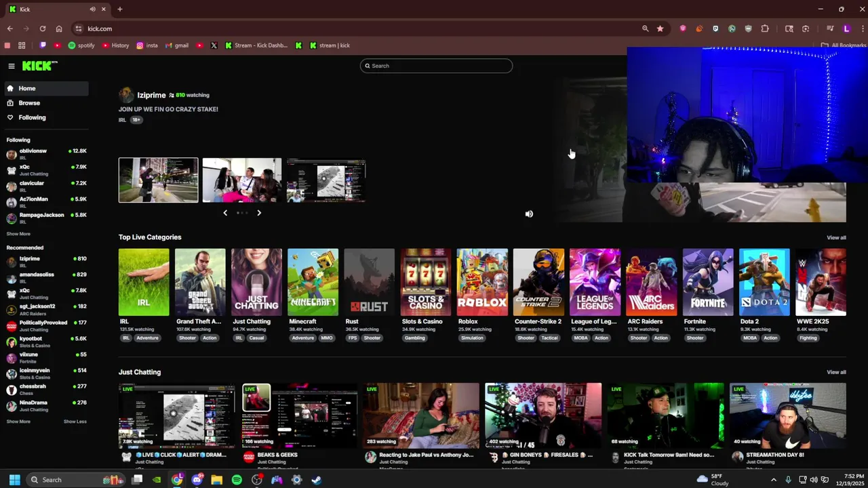View all Top Live Categories
The height and width of the screenshot is (488, 868).
click(836, 237)
